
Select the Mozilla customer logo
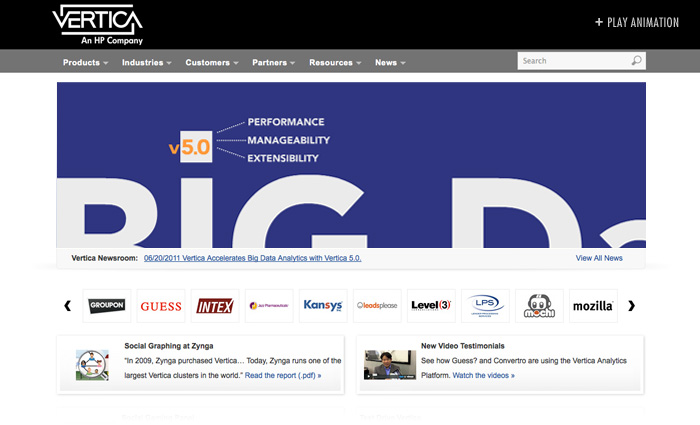click(x=593, y=306)
